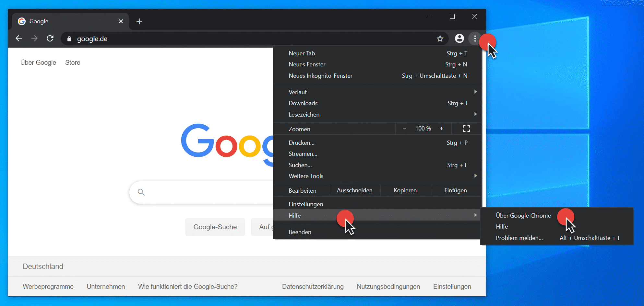Image resolution: width=644 pixels, height=306 pixels.
Task: Decrease zoom with the minus button
Action: coord(404,129)
